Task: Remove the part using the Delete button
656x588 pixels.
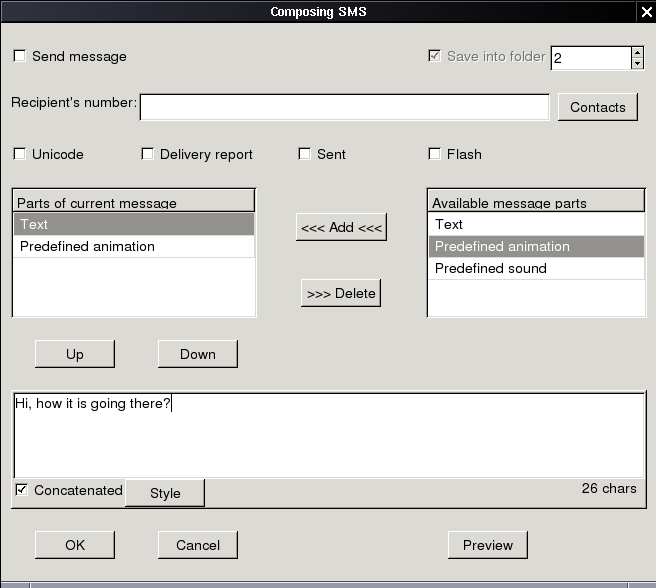Action: 341,293
